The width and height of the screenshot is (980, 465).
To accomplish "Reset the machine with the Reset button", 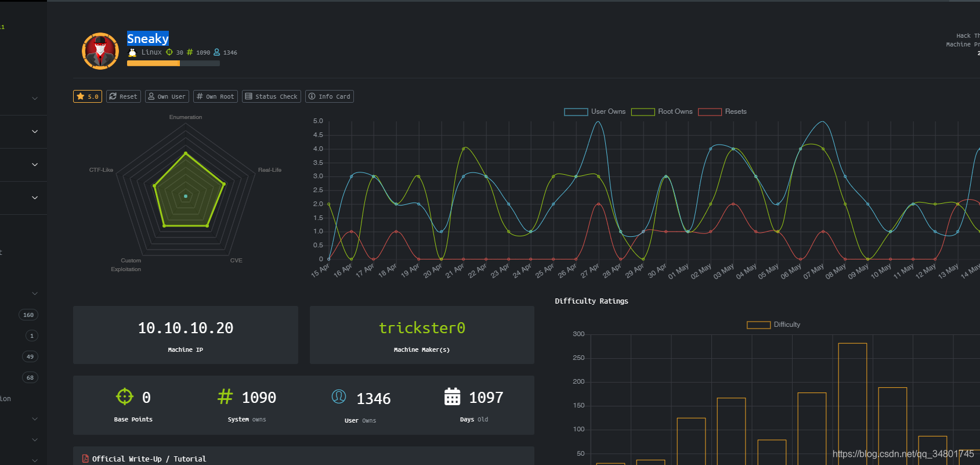I will [x=124, y=96].
